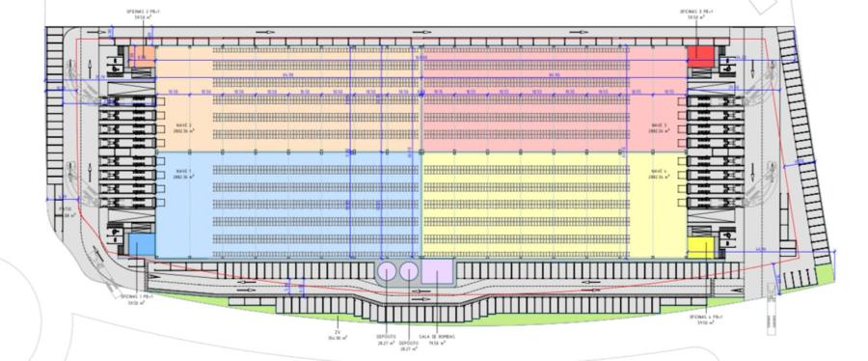868x361 pixels.
Task: Click the dark blue office block bottom left
Action: [x=142, y=245]
